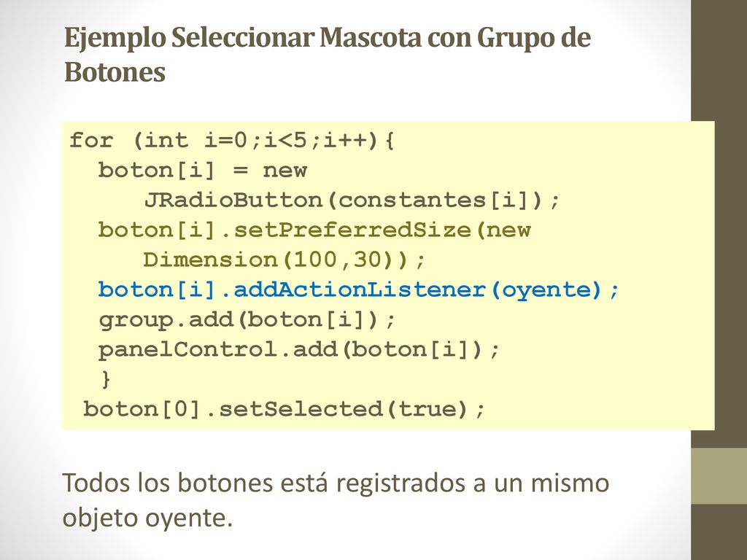Click the dark brown sidebar strip at top
The height and width of the screenshot is (560, 747).
point(719,60)
